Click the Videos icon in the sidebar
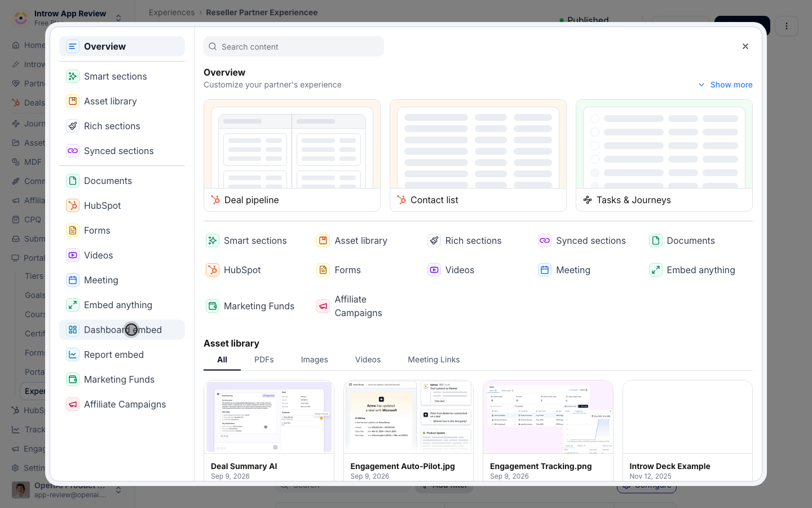The width and height of the screenshot is (812, 508). 73,255
